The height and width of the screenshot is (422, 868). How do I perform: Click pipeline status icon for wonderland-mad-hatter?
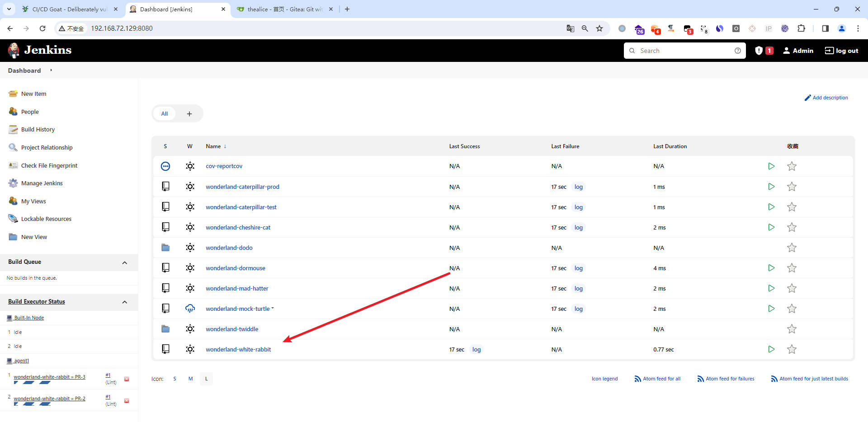[x=165, y=288]
